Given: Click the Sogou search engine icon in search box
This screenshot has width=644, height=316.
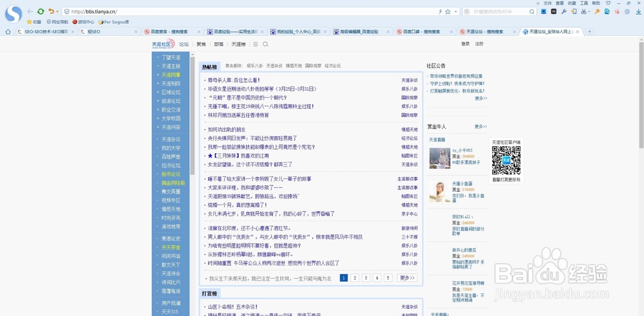Looking at the screenshot, I should click(468, 12).
